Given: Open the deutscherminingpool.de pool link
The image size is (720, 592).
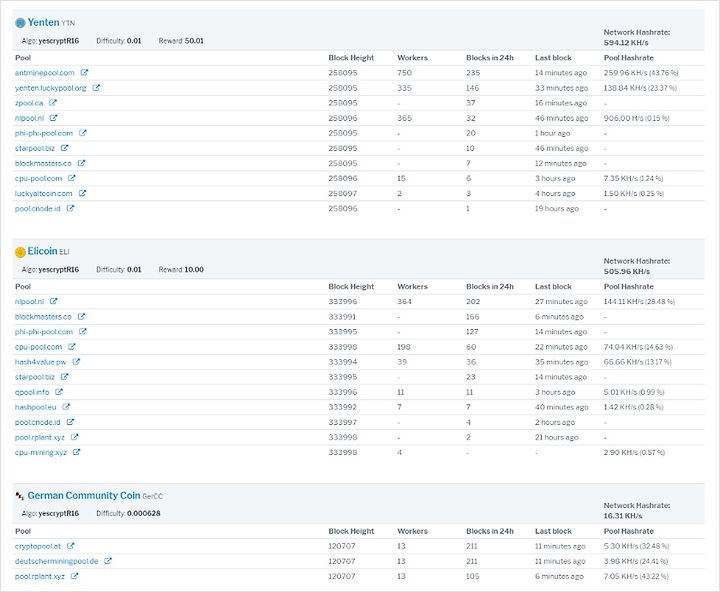Looking at the screenshot, I should pyautogui.click(x=56, y=562).
